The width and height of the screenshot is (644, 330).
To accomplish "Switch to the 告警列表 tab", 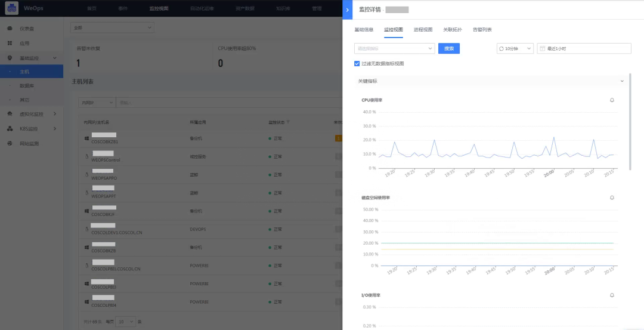I will point(482,30).
